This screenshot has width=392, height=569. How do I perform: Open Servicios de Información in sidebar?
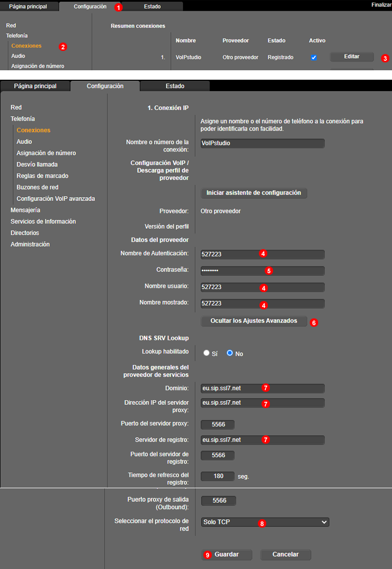43,221
